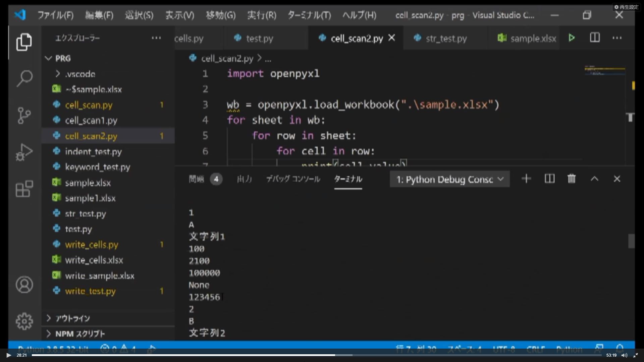Open the Search view in activity bar
644x362 pixels.
pyautogui.click(x=24, y=78)
